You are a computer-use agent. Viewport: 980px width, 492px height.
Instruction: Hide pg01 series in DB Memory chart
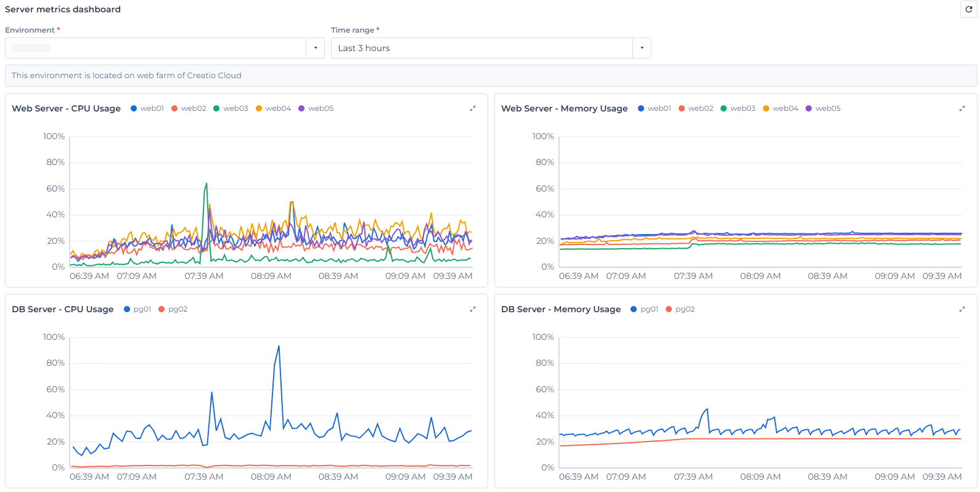point(644,309)
